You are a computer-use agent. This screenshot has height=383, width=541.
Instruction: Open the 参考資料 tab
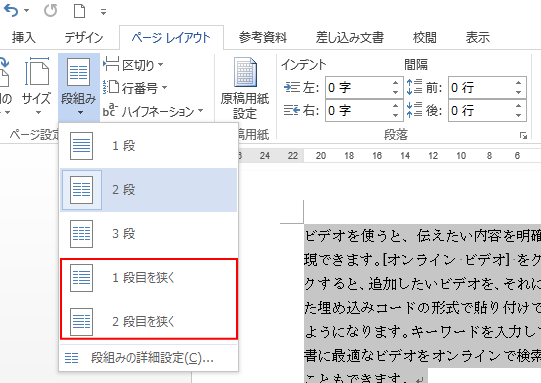click(263, 37)
